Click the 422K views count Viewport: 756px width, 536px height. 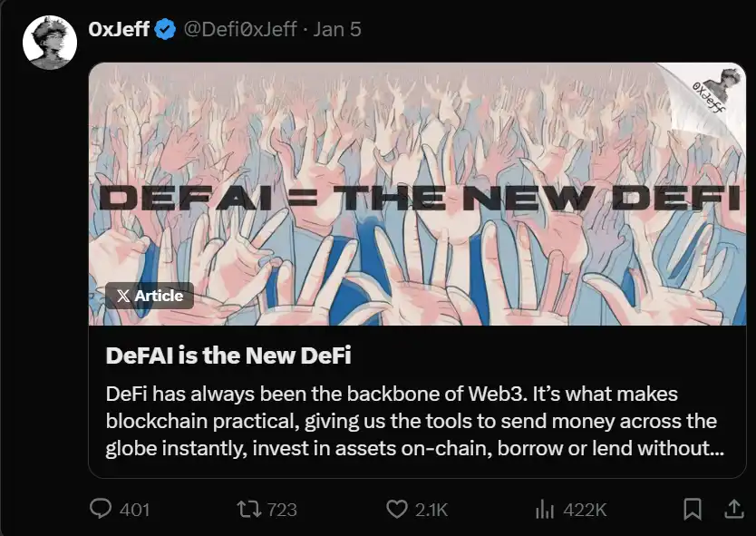(x=585, y=510)
